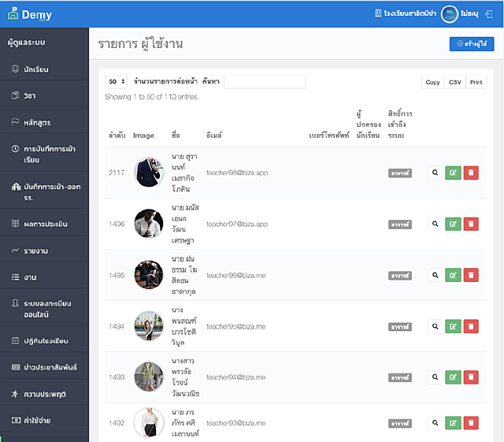
Task: Open ค่าใช้จ่าย in the sidebar
Action: [x=38, y=421]
